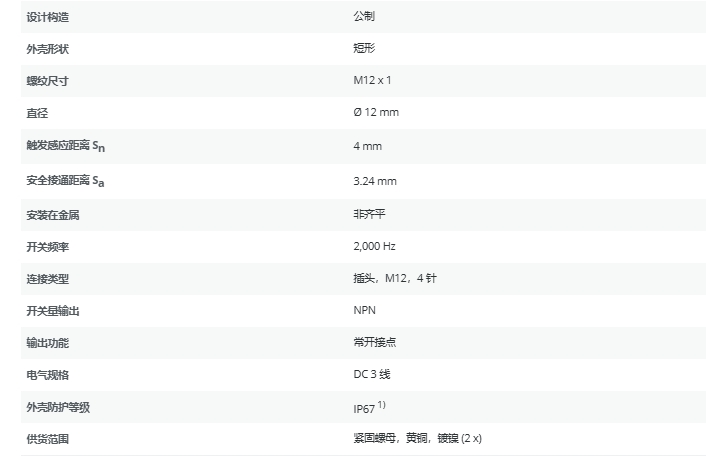Screen dimensions: 706x465
Task: Click the 常开接点 output function value
Action: click(x=375, y=342)
